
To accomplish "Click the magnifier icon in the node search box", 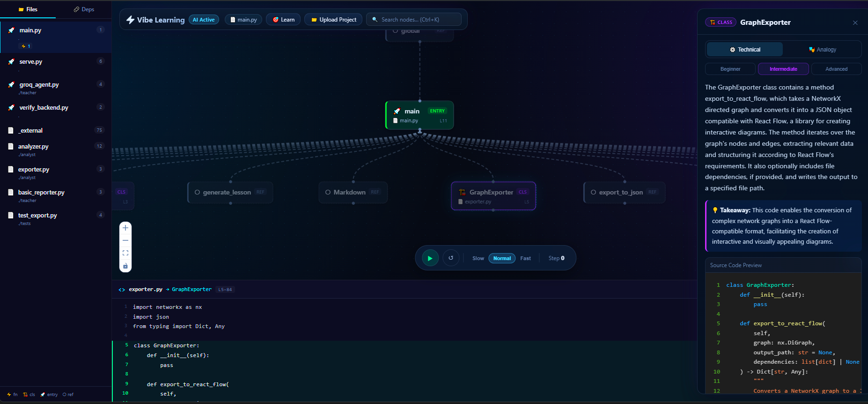I will point(375,20).
